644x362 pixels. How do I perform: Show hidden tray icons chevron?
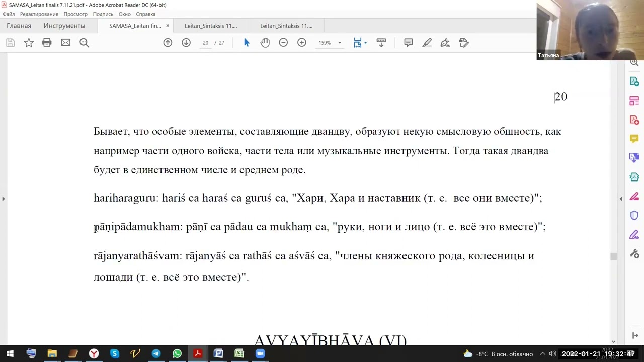point(543,354)
